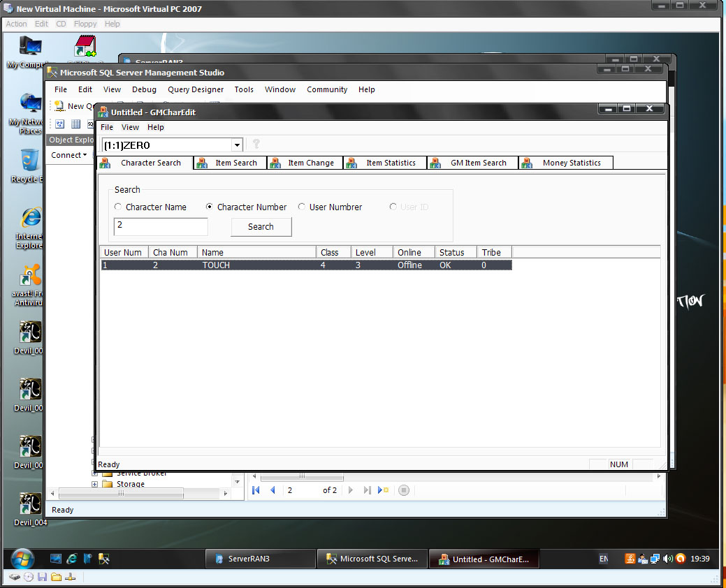Launch Internet Explorer from quick launch
Viewport: 726px width, 588px height.
pyautogui.click(x=72, y=559)
